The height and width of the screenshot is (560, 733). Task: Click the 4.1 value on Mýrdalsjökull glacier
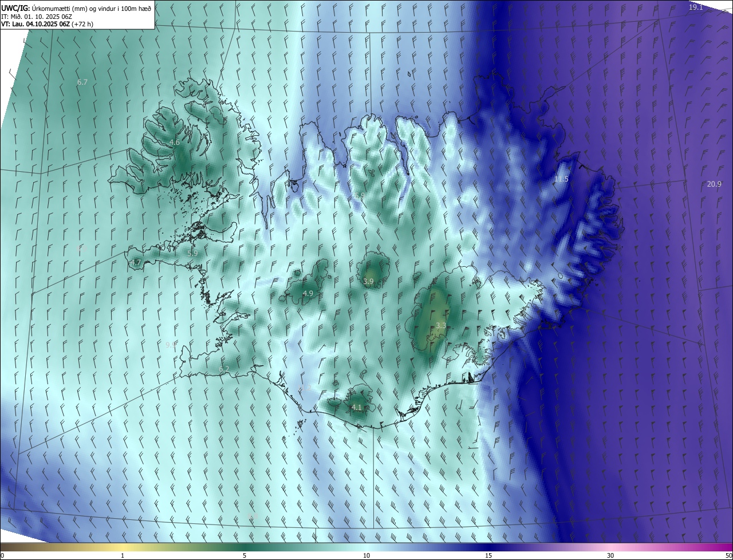click(356, 407)
